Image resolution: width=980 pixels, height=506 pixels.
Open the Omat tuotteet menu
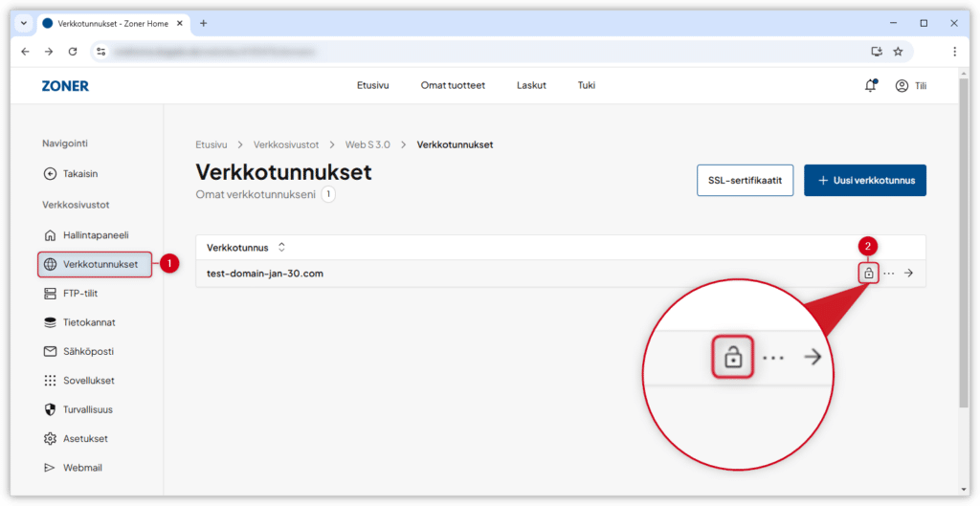pos(453,85)
